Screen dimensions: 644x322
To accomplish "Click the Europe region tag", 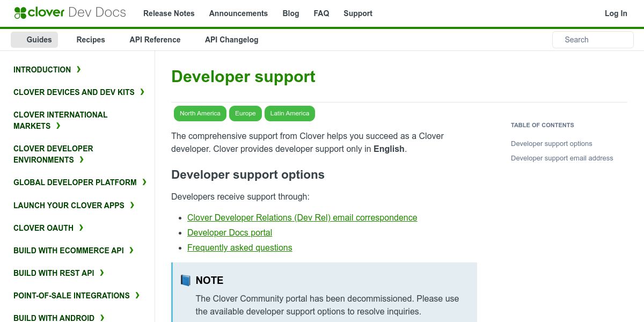I will (x=245, y=113).
